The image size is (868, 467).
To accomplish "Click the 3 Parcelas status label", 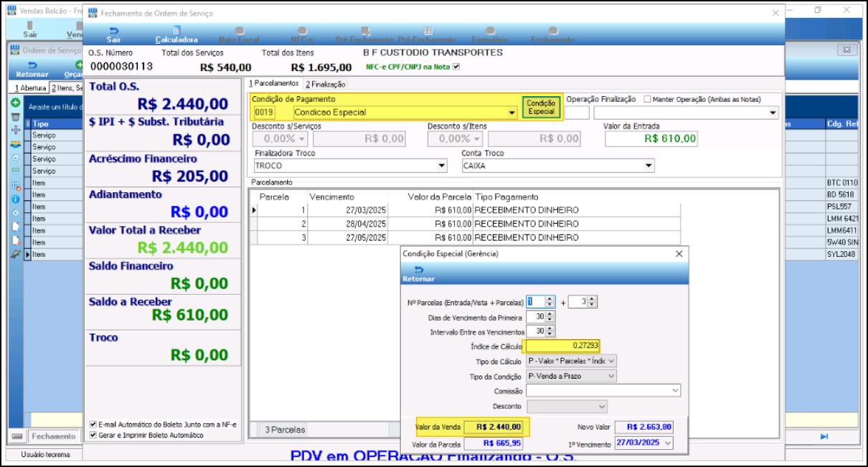I will [286, 430].
